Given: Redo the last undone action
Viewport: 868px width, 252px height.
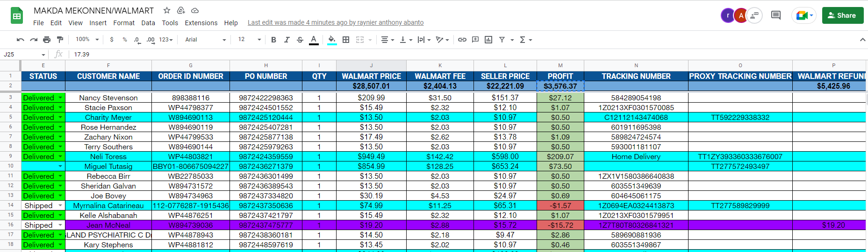Looking at the screenshot, I should click(x=34, y=40).
